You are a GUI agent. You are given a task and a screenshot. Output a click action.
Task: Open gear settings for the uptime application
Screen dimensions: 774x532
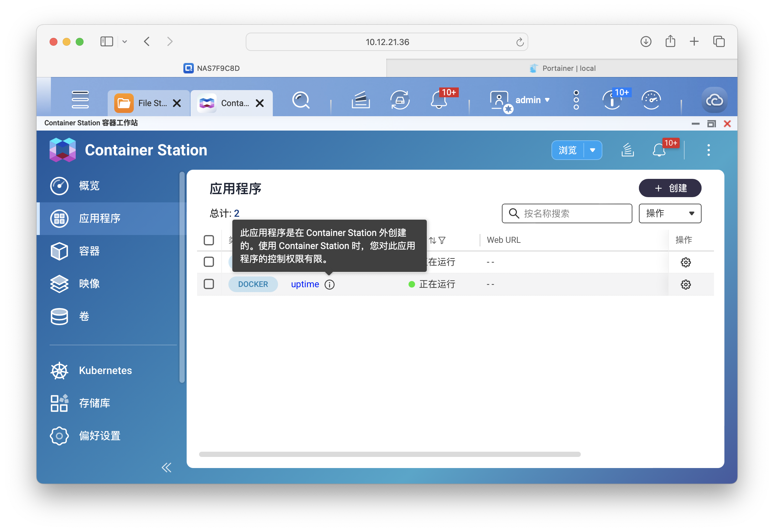pos(685,284)
